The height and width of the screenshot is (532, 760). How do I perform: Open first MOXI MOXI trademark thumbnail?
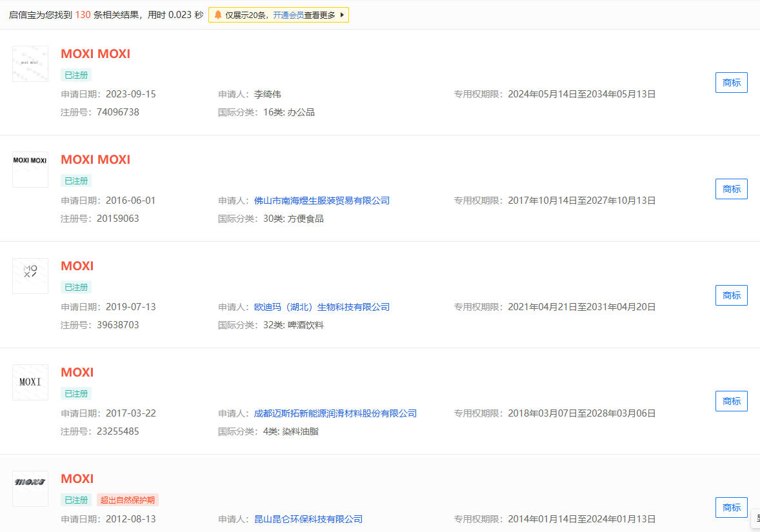[x=30, y=64]
